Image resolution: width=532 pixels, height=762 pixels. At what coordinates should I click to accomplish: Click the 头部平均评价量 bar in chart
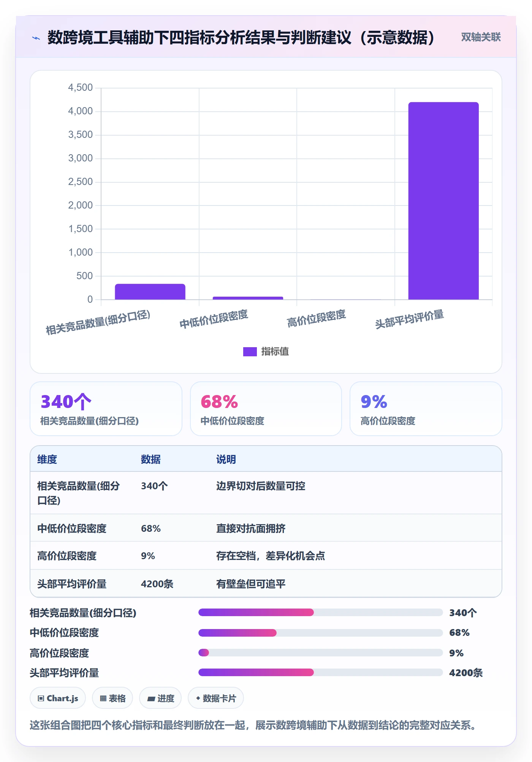[x=443, y=201]
